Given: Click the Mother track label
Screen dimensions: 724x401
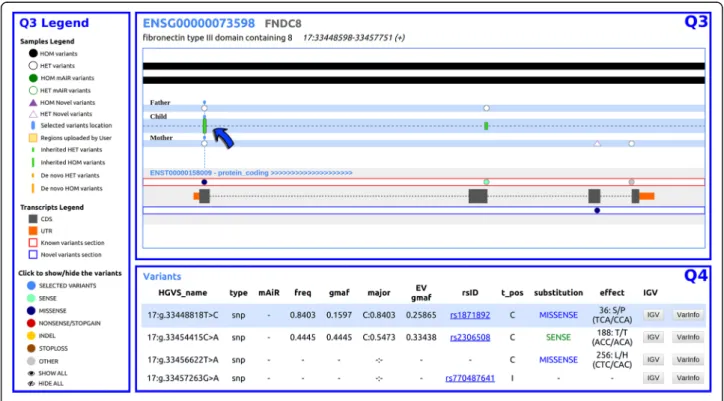Looking at the screenshot, I should tap(161, 138).
